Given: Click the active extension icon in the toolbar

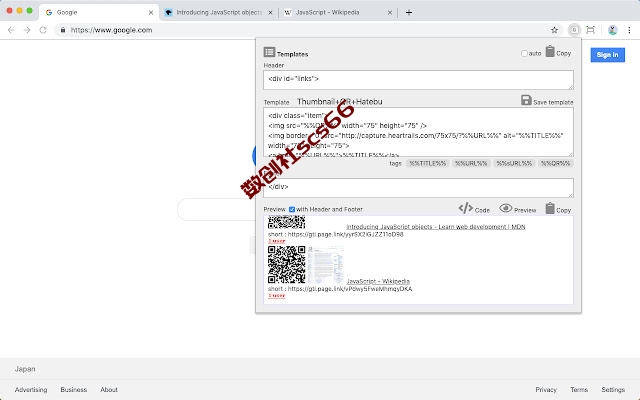Looking at the screenshot, I should (574, 30).
